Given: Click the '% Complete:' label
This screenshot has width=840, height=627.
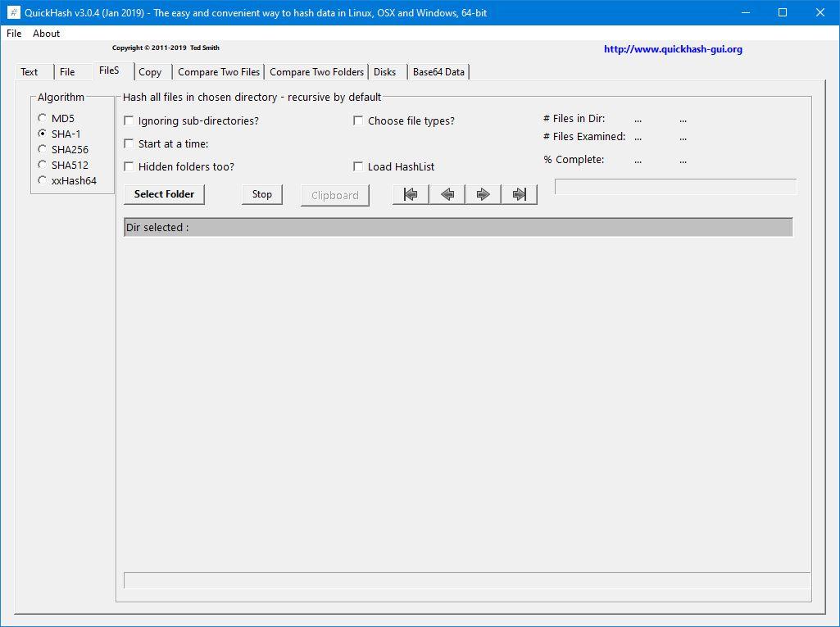Looking at the screenshot, I should tap(574, 160).
